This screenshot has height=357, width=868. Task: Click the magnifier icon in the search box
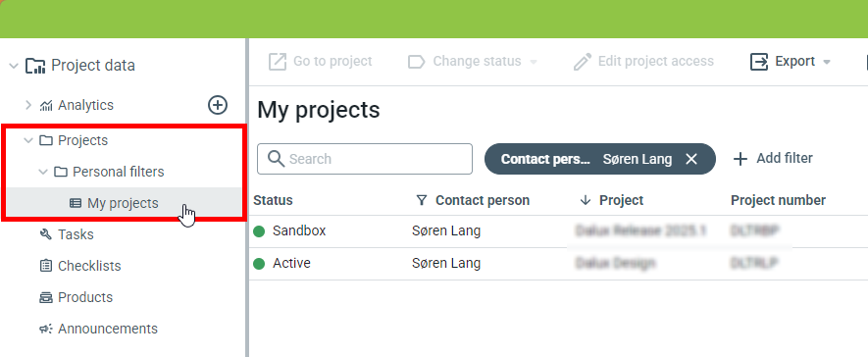tap(276, 159)
